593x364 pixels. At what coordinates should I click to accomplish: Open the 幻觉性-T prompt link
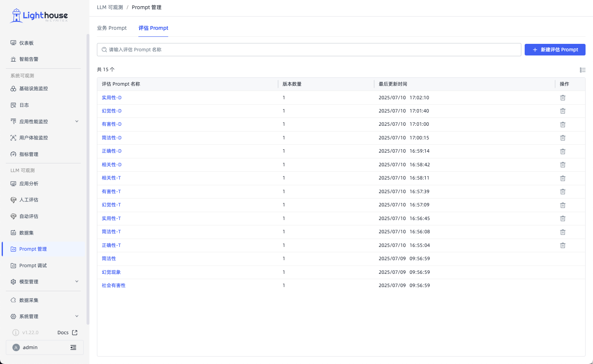point(111,205)
